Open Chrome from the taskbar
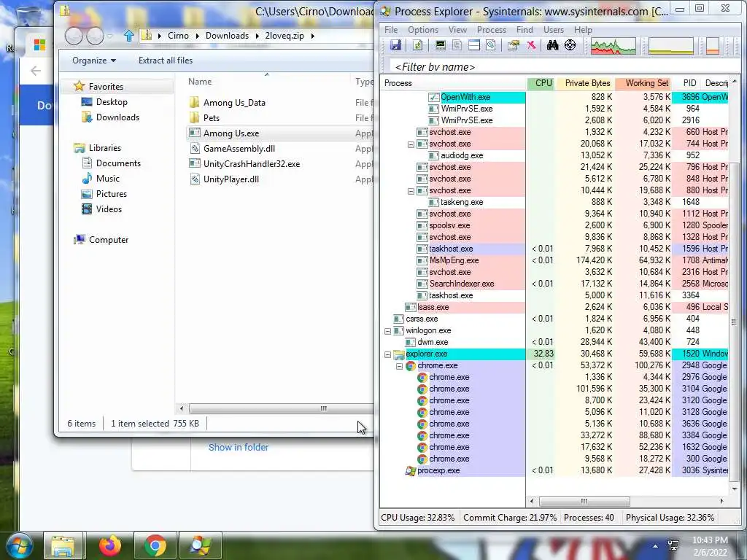 pyautogui.click(x=155, y=545)
